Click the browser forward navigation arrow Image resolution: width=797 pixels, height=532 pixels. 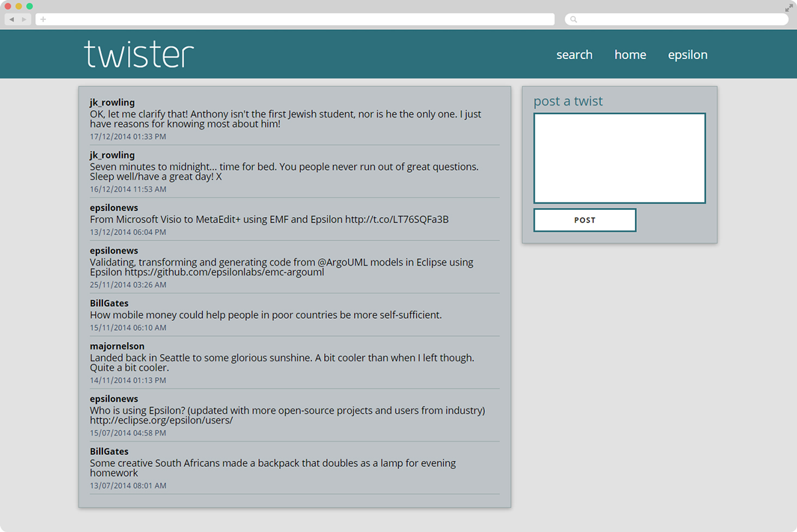tap(25, 19)
